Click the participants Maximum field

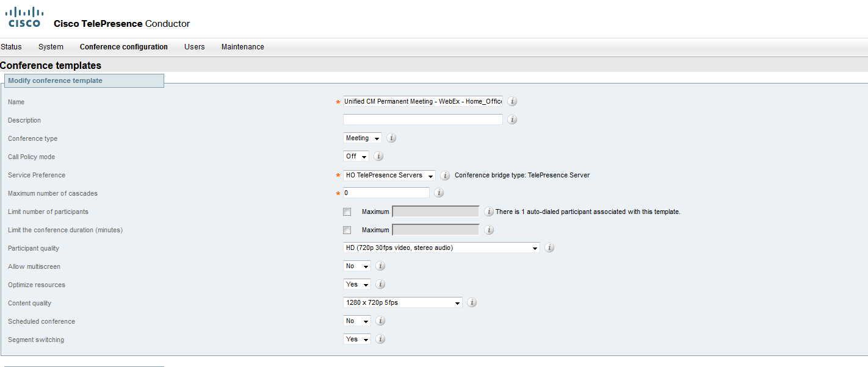point(435,212)
